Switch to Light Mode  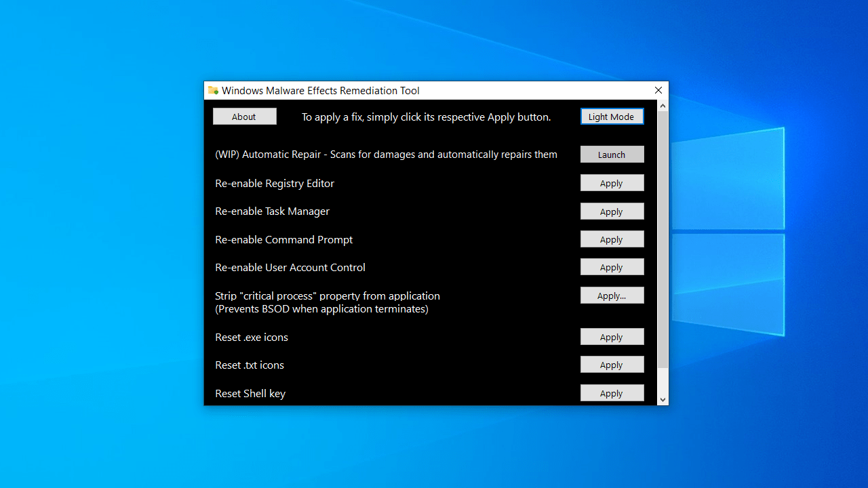(612, 117)
